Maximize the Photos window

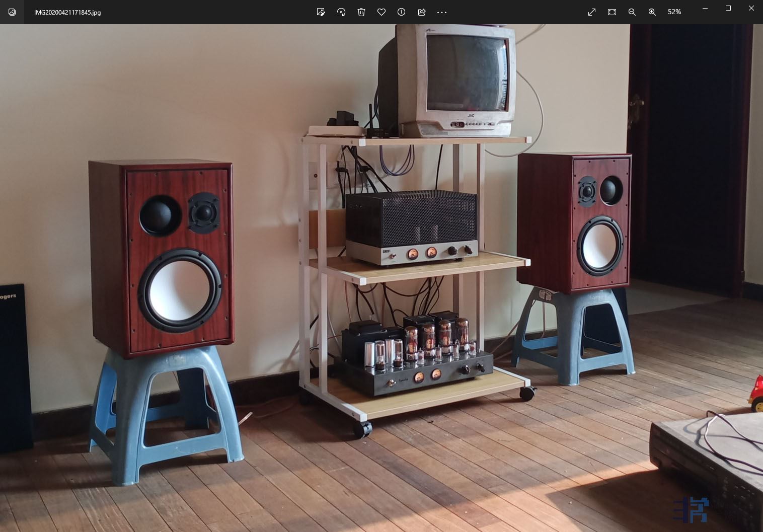click(728, 8)
